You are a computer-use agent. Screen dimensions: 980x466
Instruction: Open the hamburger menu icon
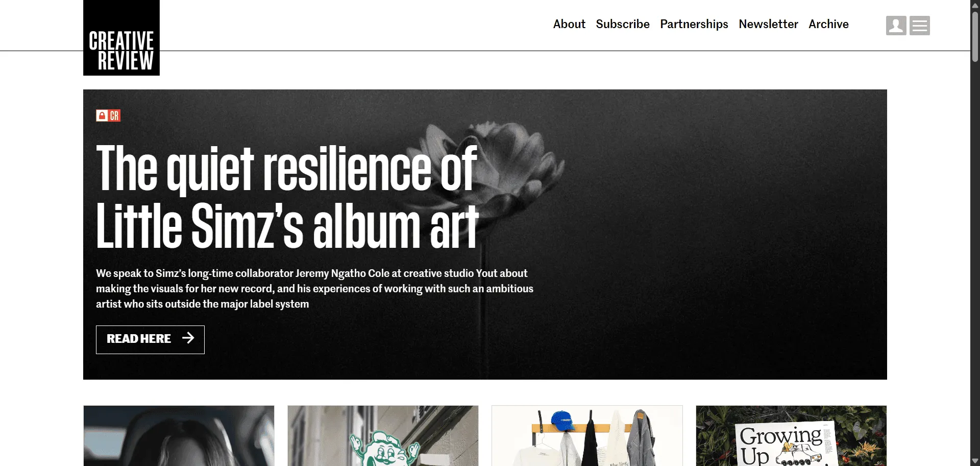919,25
